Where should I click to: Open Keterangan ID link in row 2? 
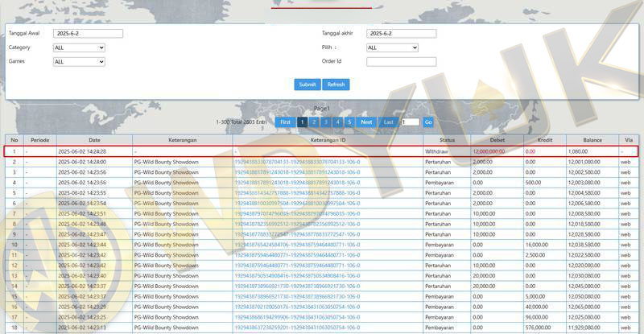coord(296,162)
